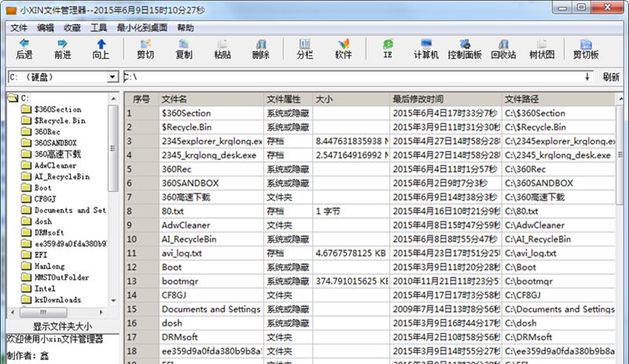Click the 序号 column header
The image size is (629, 364).
click(x=142, y=99)
